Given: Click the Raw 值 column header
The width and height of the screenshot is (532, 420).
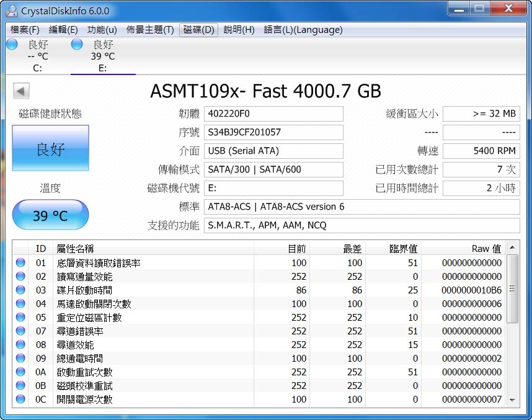Looking at the screenshot, I should [463, 249].
